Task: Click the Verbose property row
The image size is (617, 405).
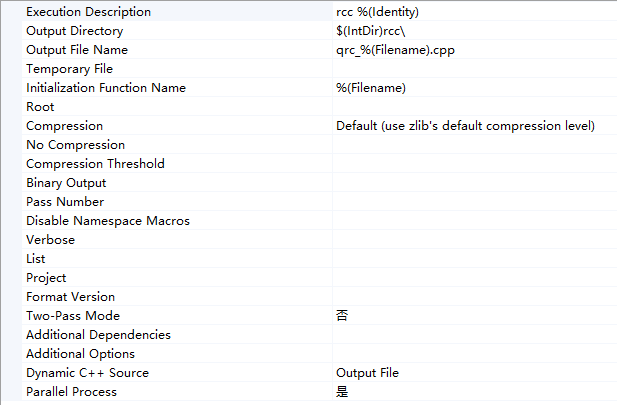Action: pyautogui.click(x=50, y=240)
